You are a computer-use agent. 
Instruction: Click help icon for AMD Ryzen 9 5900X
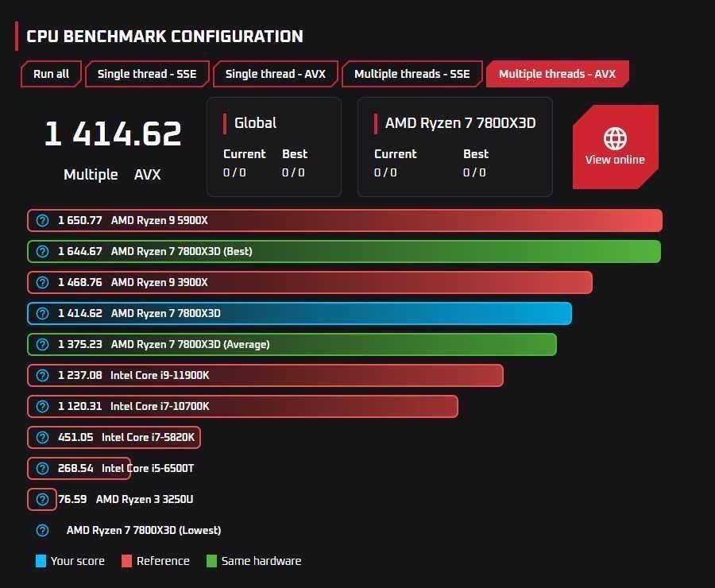click(42, 221)
